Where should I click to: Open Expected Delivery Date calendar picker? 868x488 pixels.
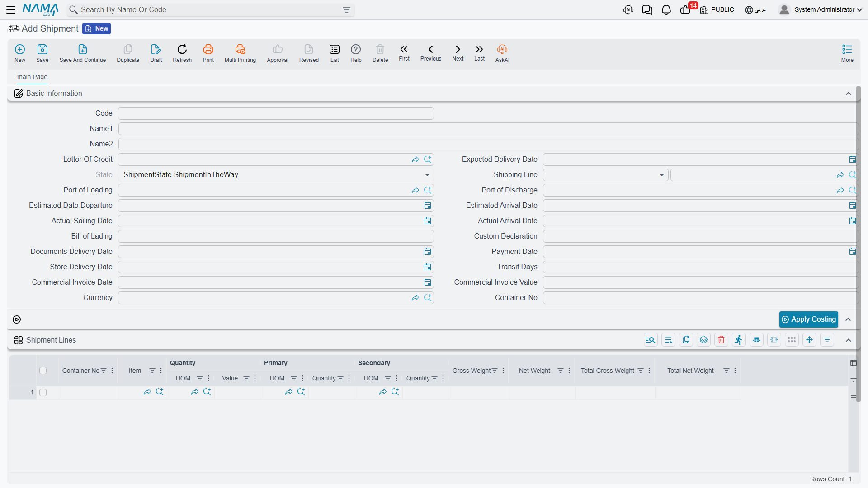pyautogui.click(x=852, y=160)
